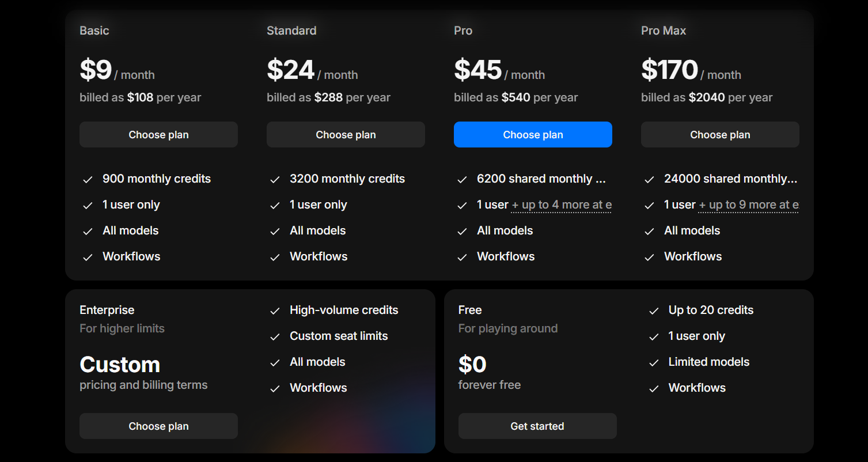Click checkmark beside Custom seat limits
Screen dimensions: 868x462
pyautogui.click(x=275, y=337)
